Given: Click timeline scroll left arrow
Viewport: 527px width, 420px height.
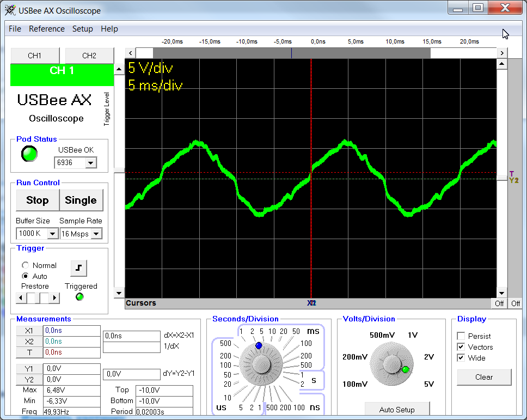Looking at the screenshot, I should 131,53.
